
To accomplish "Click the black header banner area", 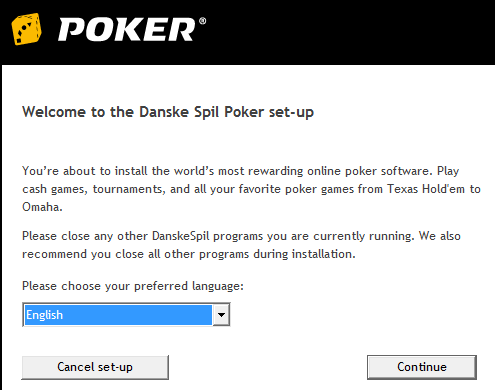I will tap(247, 32).
